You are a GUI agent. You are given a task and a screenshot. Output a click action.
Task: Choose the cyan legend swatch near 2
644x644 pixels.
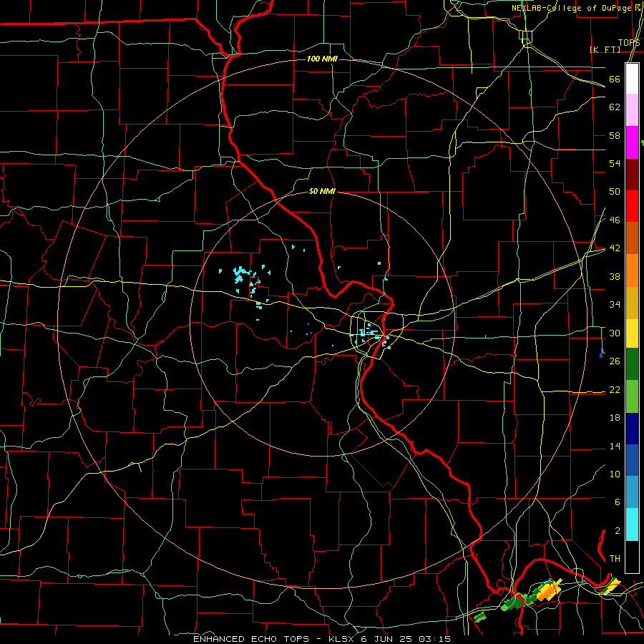(632, 525)
